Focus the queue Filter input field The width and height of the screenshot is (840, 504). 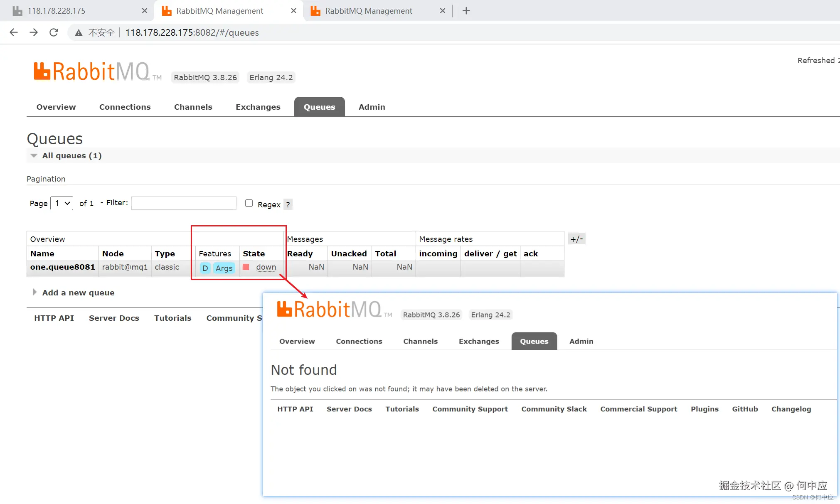pos(184,203)
